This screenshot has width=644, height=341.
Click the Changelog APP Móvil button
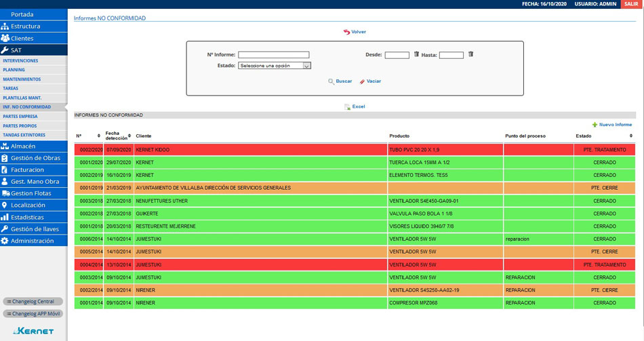click(33, 314)
